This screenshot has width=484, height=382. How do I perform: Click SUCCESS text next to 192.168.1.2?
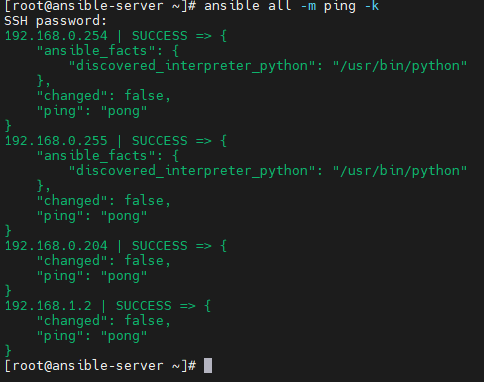click(x=144, y=306)
